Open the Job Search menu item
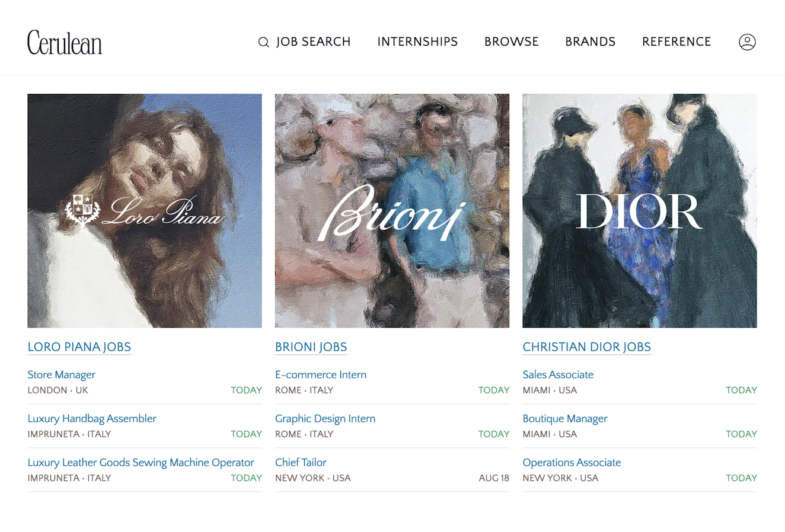 [313, 41]
